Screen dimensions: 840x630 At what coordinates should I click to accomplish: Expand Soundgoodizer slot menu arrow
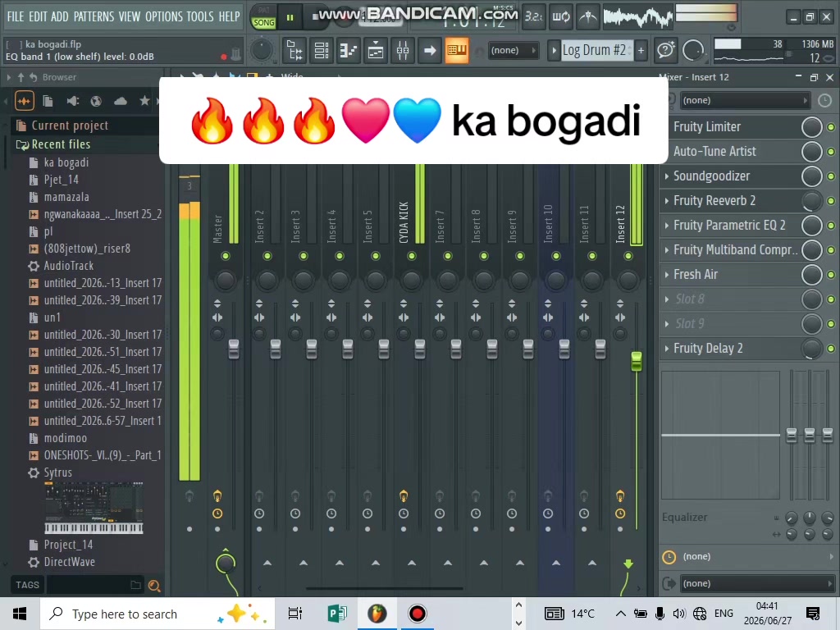click(666, 176)
